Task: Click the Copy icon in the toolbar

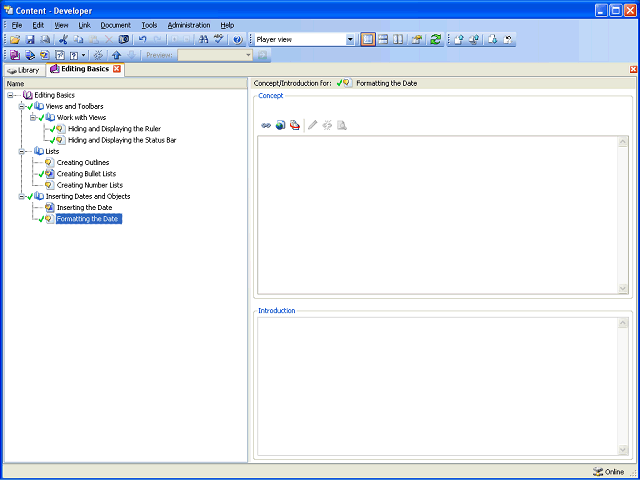Action: [x=78, y=40]
